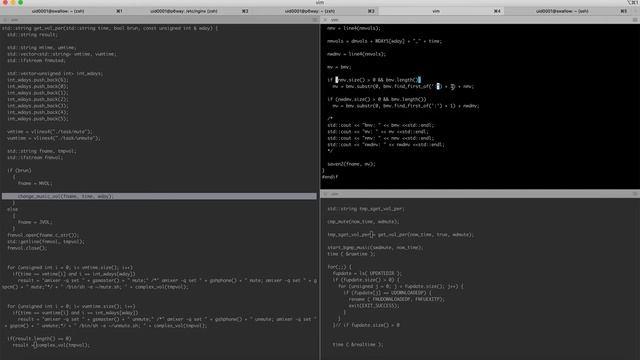Viewport: 640px width, 360px height.
Task: Select the vim tab (⌘4)
Action: 441,11
